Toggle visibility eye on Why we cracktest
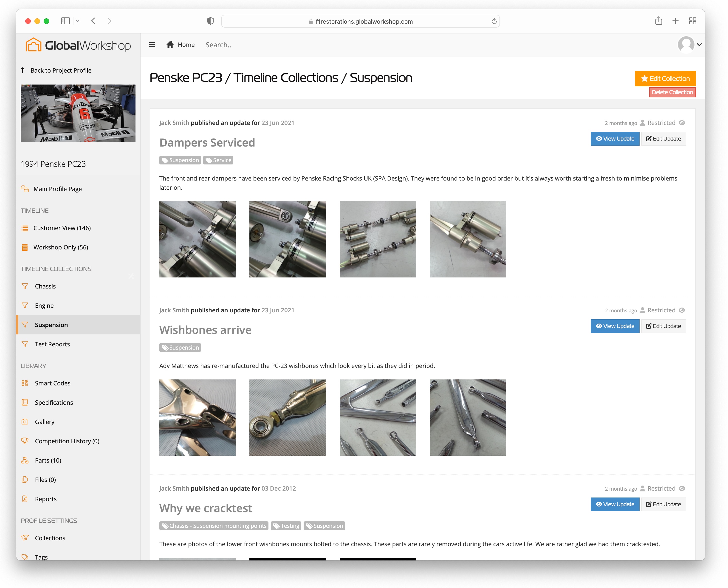 click(x=682, y=488)
